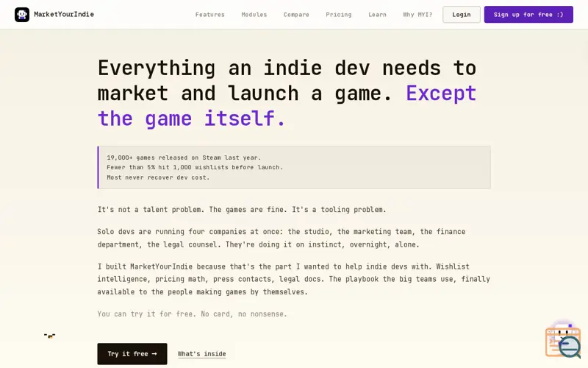Open the Pricing page
This screenshot has width=588, height=368.
(x=338, y=15)
